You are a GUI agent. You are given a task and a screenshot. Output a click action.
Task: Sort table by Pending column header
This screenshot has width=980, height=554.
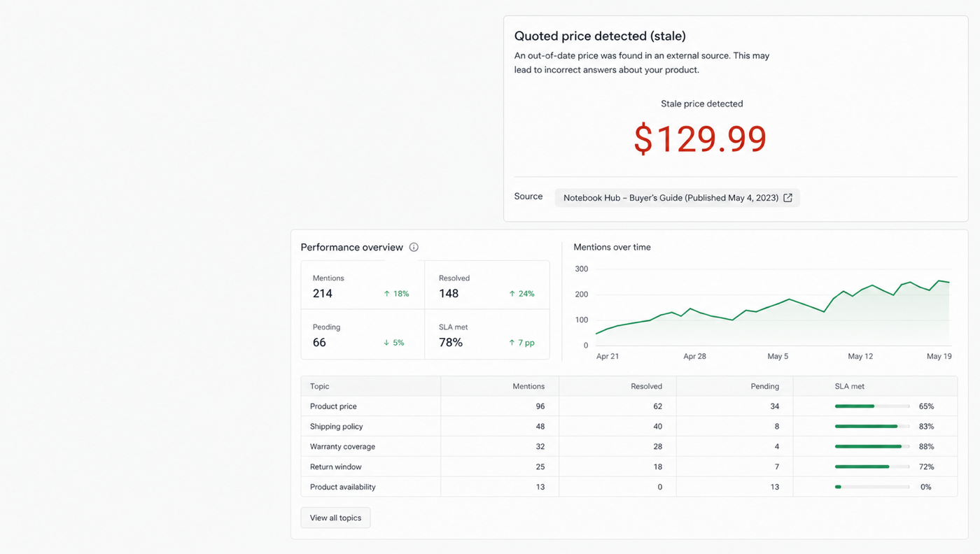click(x=765, y=386)
